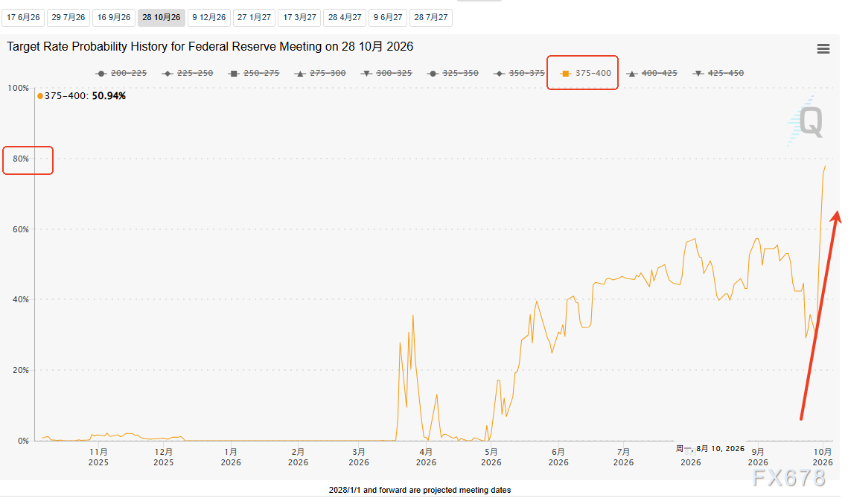
Task: Turn on the 275-300 legend series
Action: (320, 73)
